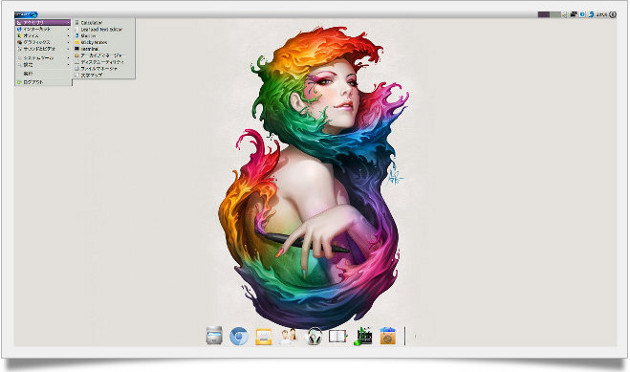
Task: Open アーカイブマネージャ archive manager entry
Action: pyautogui.click(x=104, y=55)
